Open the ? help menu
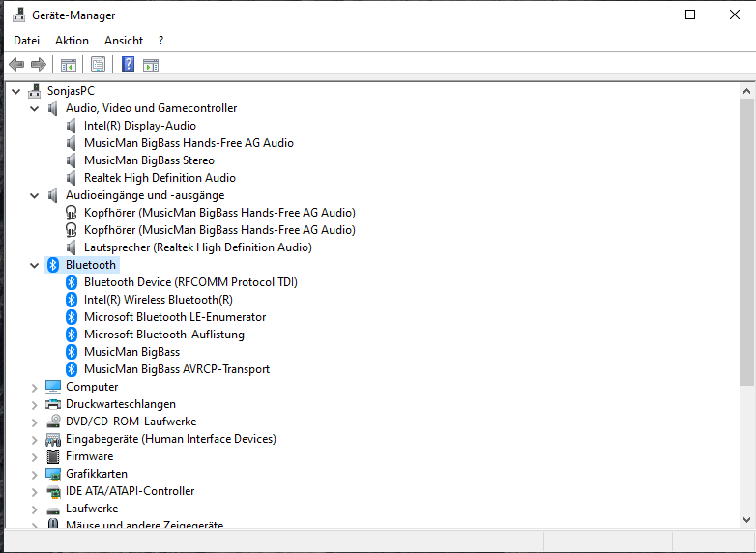Screen dimensions: 756x553 (161, 41)
